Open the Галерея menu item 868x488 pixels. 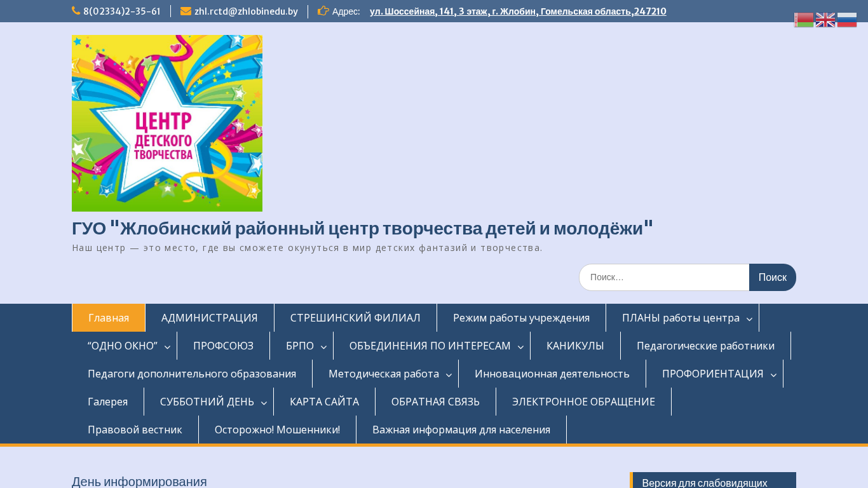point(107,402)
